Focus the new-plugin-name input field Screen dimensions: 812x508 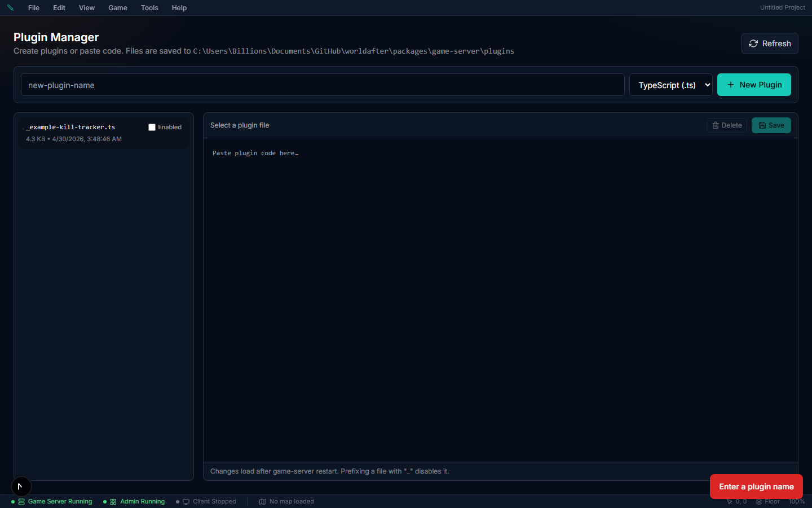(x=323, y=85)
